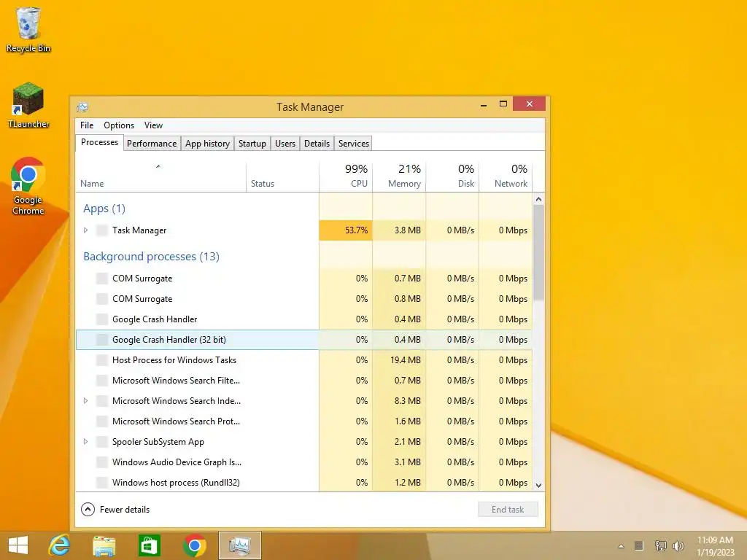Open File Explorer from the taskbar
The height and width of the screenshot is (560, 747).
(104, 545)
